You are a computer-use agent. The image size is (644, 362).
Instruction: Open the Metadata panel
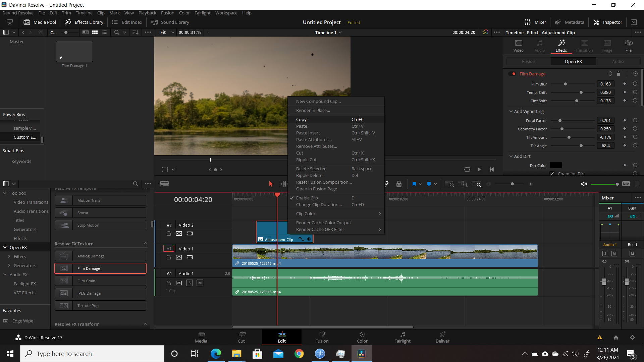[569, 22]
